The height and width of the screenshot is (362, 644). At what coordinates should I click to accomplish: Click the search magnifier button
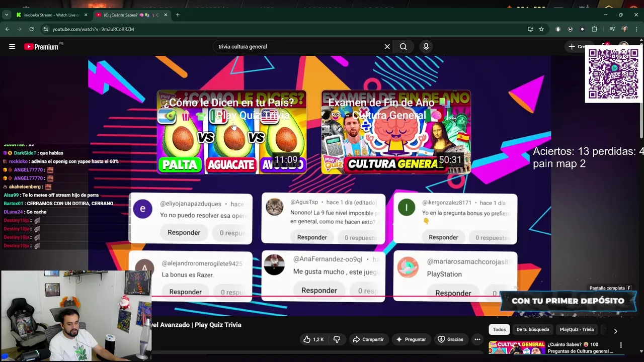403,47
